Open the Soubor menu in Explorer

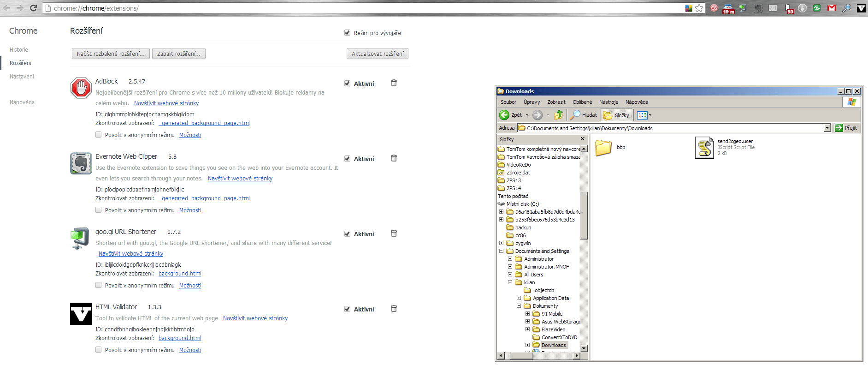point(508,102)
